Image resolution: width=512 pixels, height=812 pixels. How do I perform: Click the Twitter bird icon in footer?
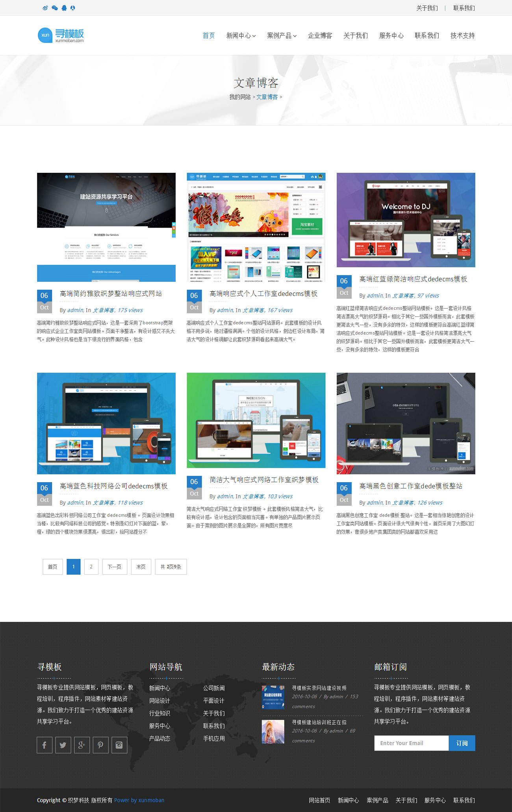pos(63,745)
